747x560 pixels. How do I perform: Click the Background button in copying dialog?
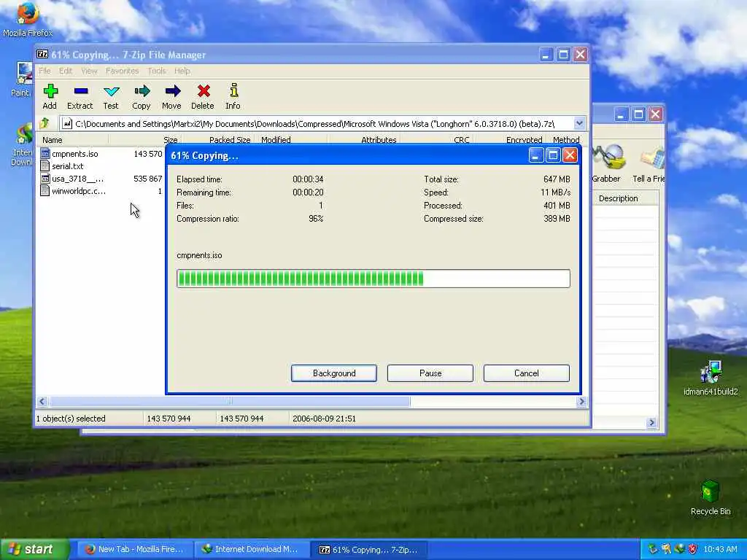click(x=334, y=373)
